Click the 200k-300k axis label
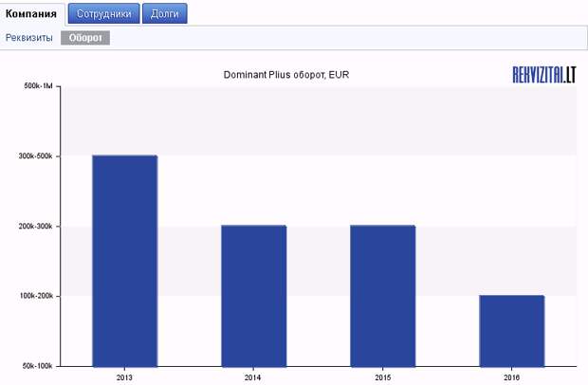The image size is (588, 385). 36,227
